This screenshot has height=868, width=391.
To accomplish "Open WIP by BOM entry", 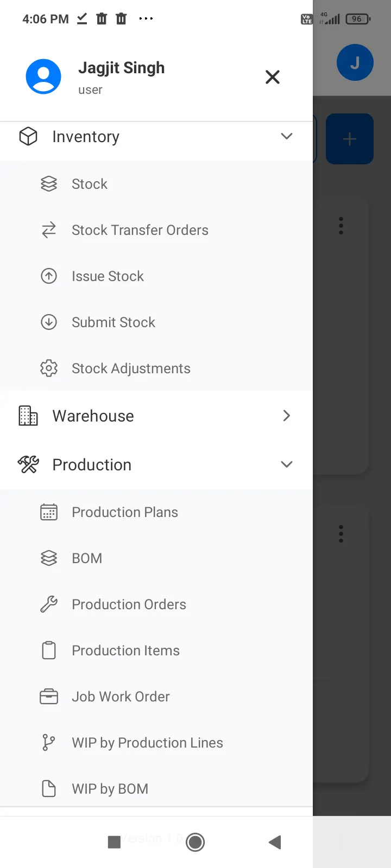I will point(156,789).
